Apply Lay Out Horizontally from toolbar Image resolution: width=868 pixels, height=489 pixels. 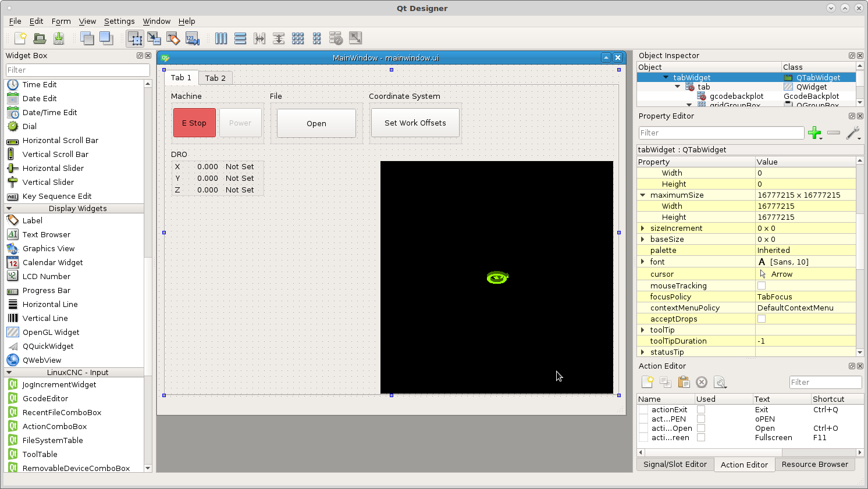pyautogui.click(x=221, y=38)
